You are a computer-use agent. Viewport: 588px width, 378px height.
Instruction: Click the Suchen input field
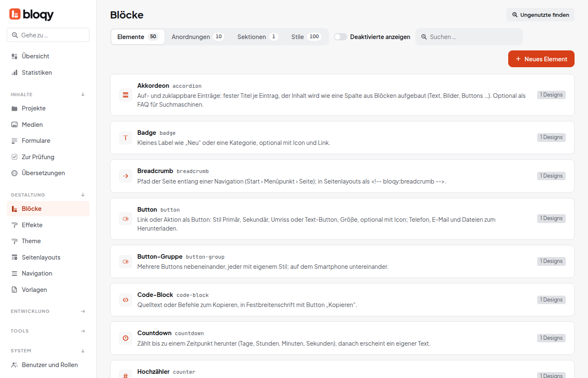coord(469,37)
